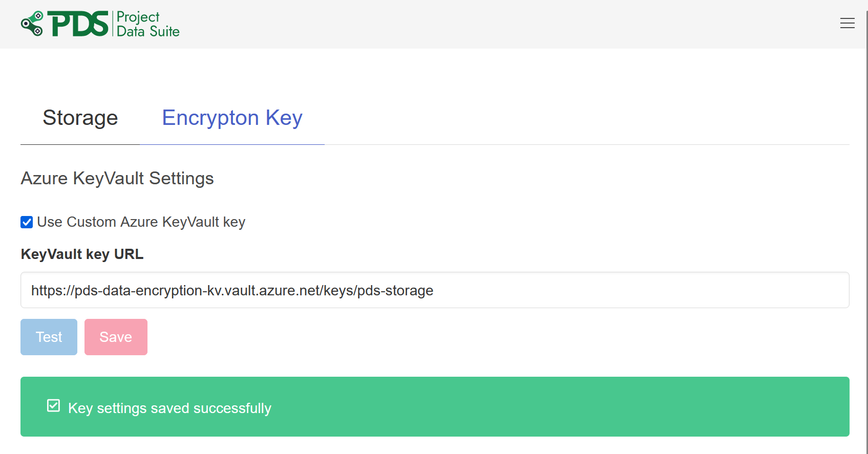Switch to the Storage tab
The height and width of the screenshot is (454, 868).
pyautogui.click(x=80, y=118)
